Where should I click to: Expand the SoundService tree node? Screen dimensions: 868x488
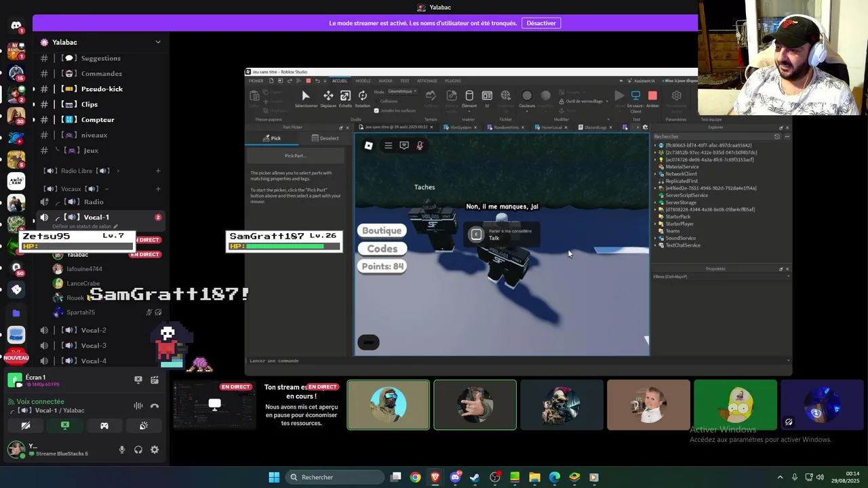[656, 238]
